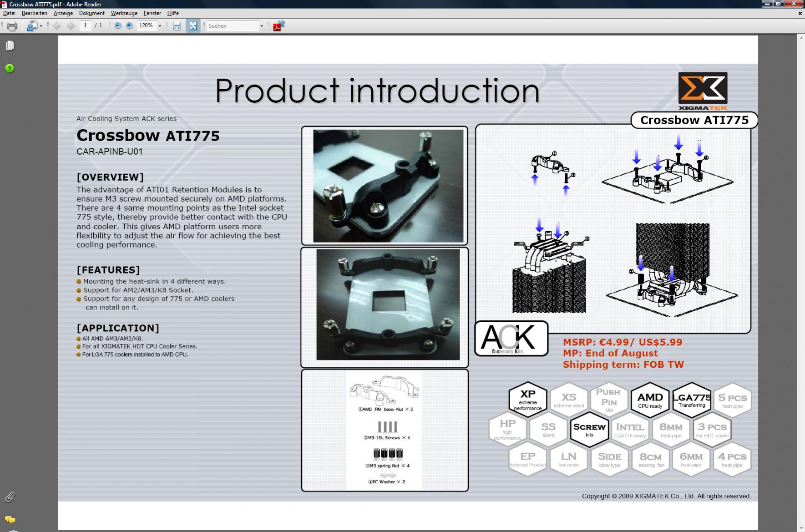Open the Datei menu
The width and height of the screenshot is (805, 532).
pos(9,13)
